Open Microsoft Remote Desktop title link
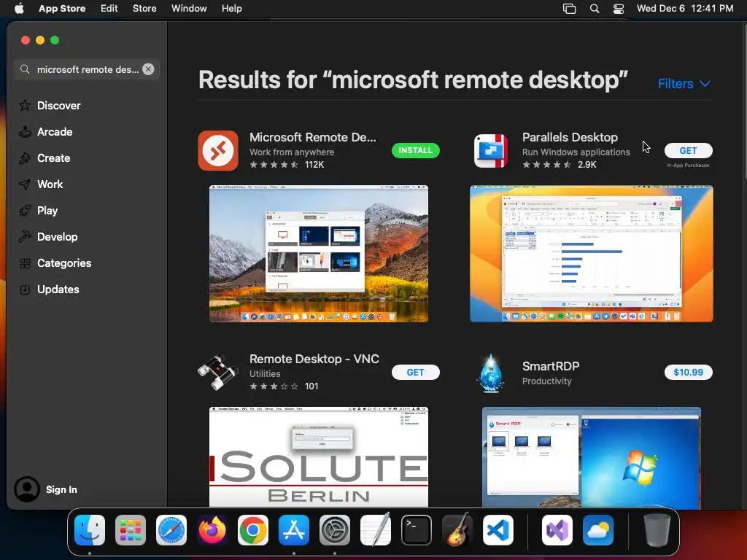Screen dimensions: 747x560 [x=313, y=137]
